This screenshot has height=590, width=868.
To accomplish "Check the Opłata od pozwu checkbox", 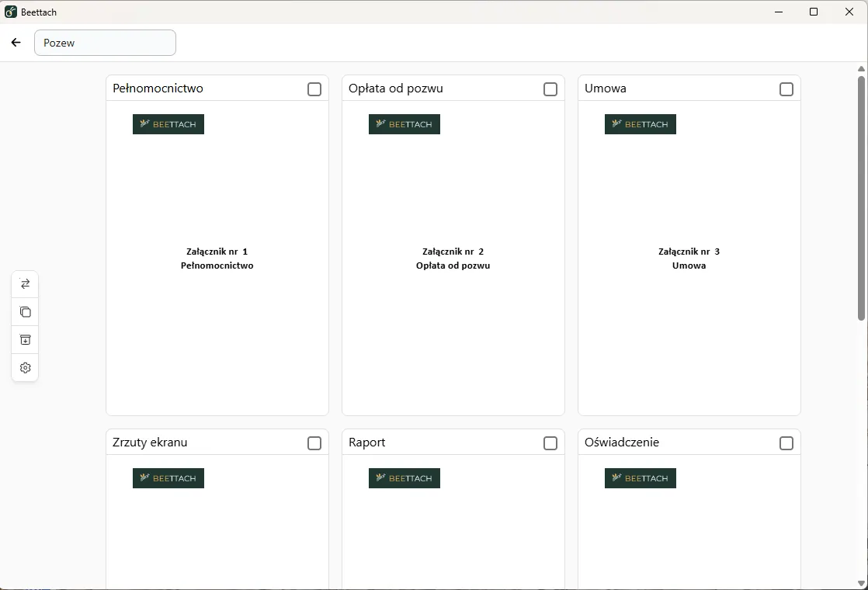I will click(550, 89).
